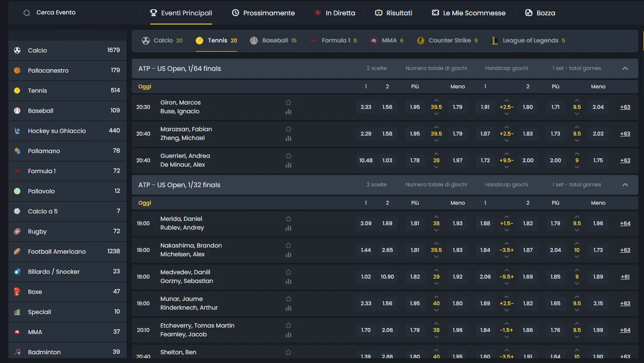644x363 pixels.
Task: Favorite the Merida vs Rublev match star
Action: [x=288, y=219]
